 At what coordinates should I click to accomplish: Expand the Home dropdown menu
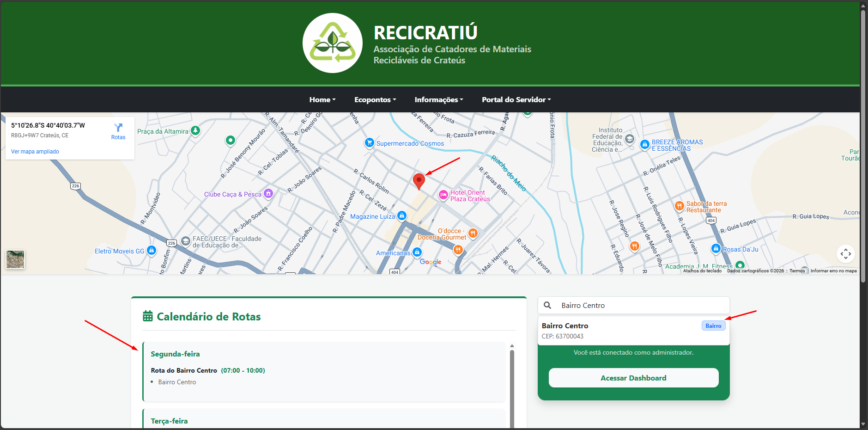322,99
